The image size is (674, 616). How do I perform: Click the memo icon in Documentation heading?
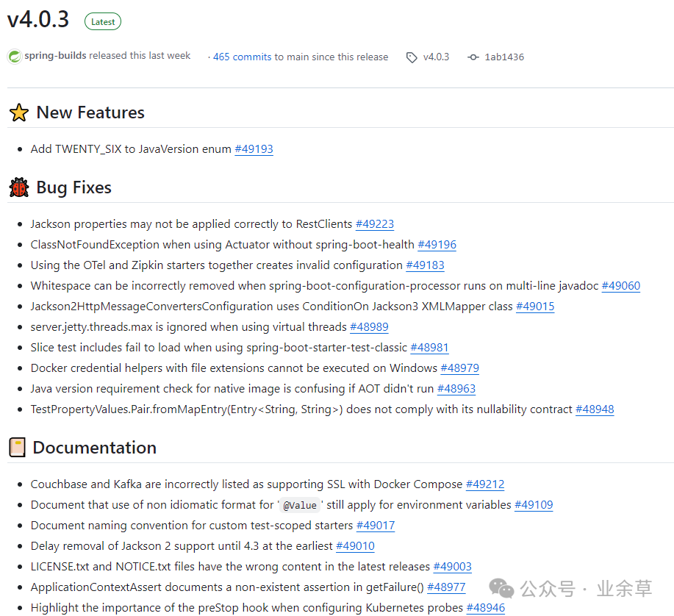[x=17, y=447]
